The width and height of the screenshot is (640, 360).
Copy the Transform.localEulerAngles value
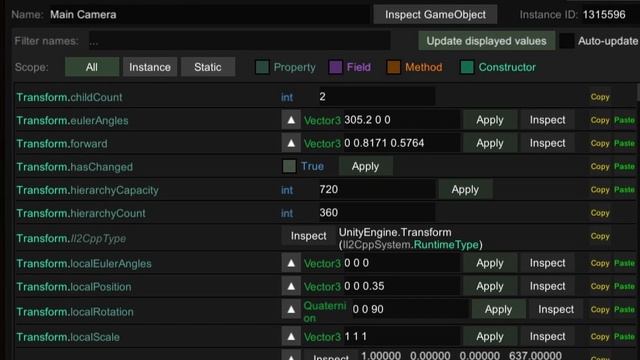[x=600, y=263]
